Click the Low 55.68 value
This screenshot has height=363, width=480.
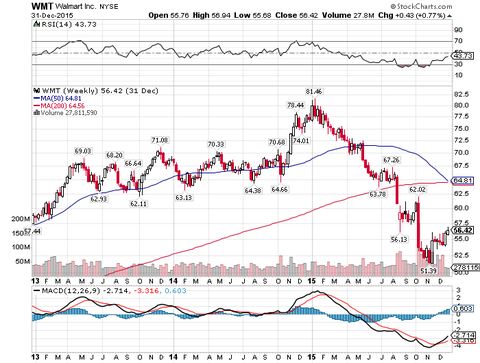pos(253,15)
